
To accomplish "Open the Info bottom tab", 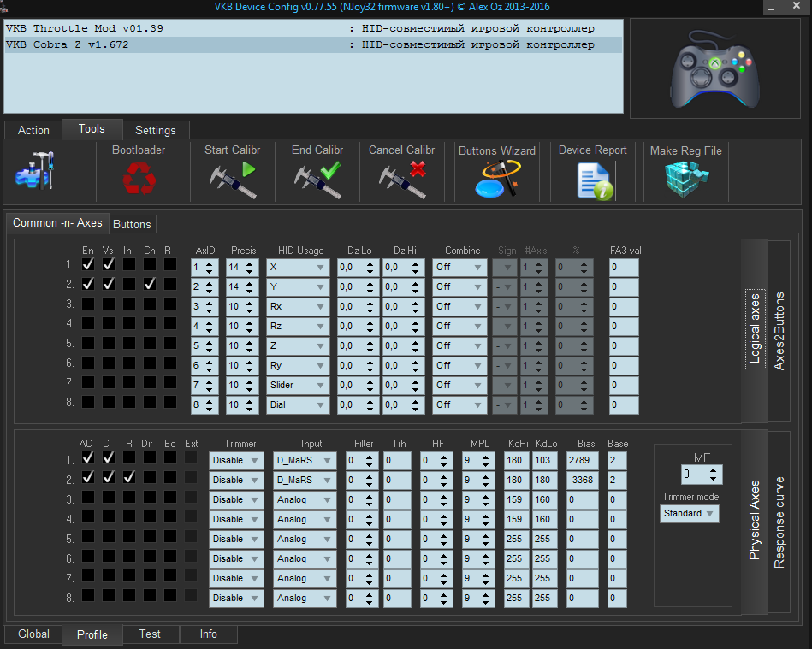I will pyautogui.click(x=208, y=634).
